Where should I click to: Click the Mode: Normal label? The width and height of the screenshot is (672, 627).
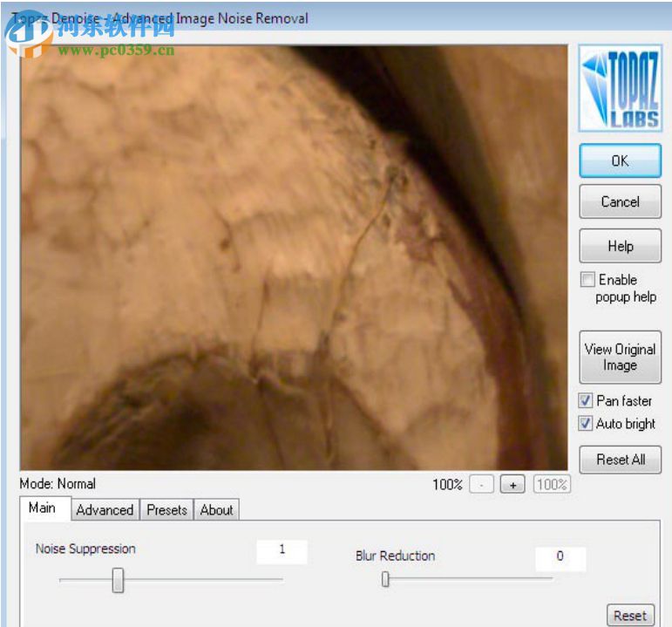click(58, 484)
